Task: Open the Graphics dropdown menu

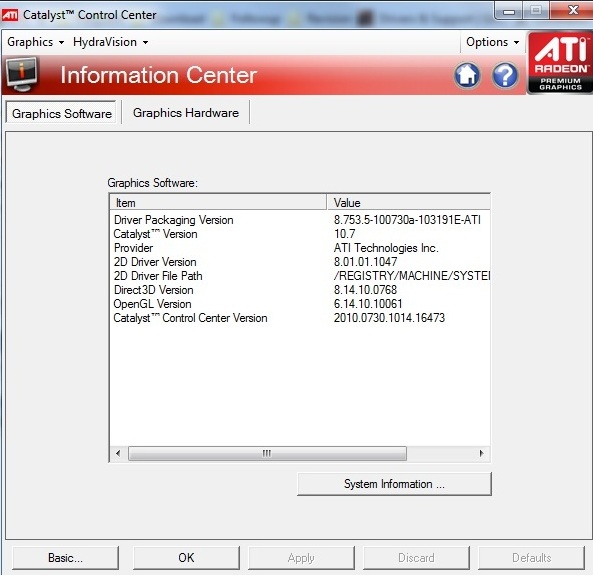Action: [x=36, y=42]
